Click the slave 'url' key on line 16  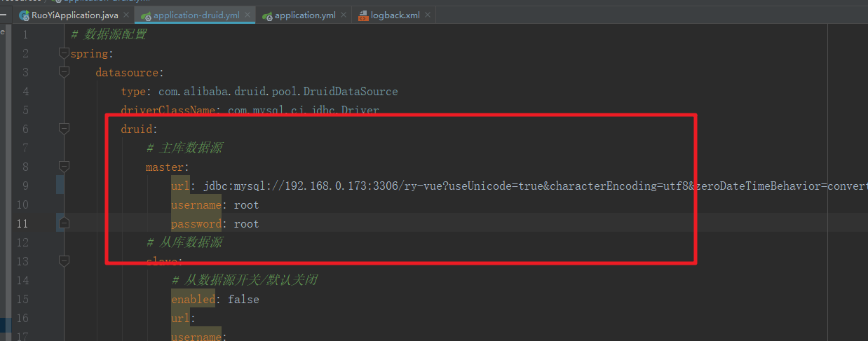coord(180,318)
